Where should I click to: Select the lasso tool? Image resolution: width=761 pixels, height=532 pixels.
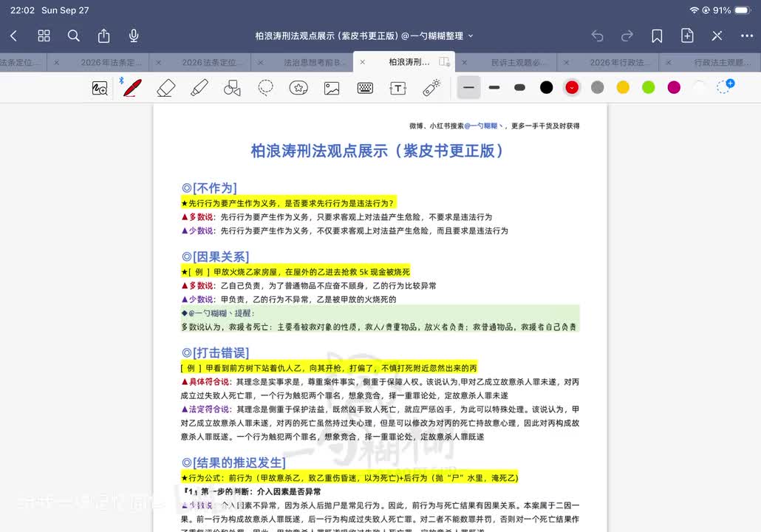(265, 88)
